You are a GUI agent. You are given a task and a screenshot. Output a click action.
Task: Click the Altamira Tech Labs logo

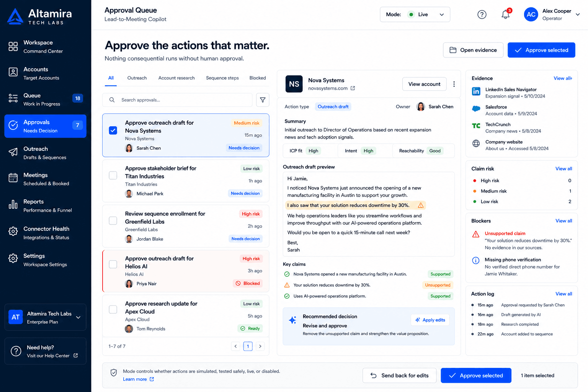click(x=40, y=16)
